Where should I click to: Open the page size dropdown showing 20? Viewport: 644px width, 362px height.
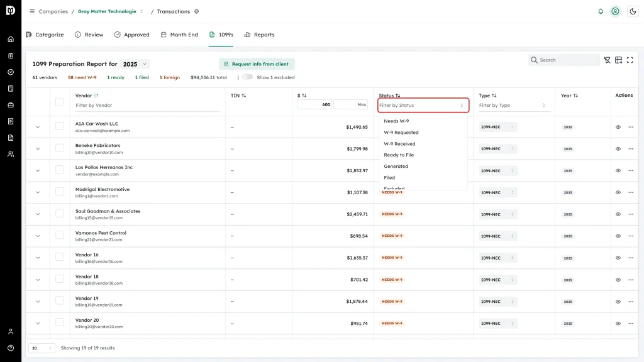[x=42, y=348]
